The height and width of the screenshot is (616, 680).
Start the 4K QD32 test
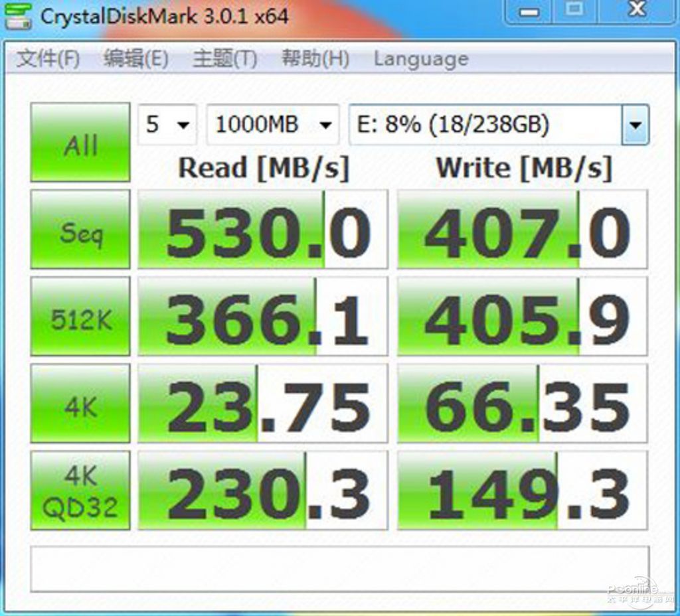coord(80,491)
